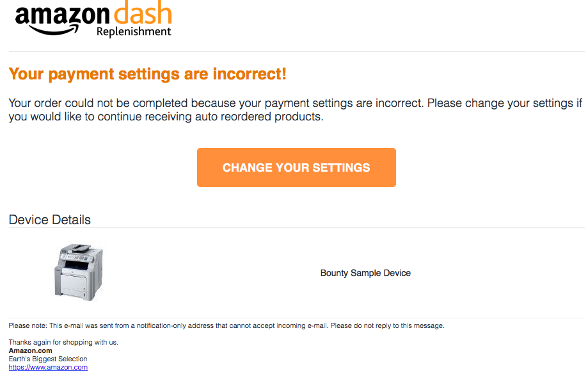Click the paper tray of the printer image
Image resolution: width=588 pixels, height=376 pixels.
point(74,285)
